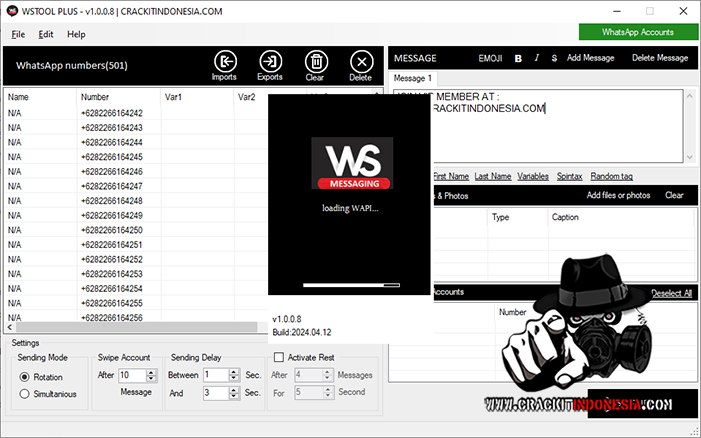Open the EMOJI picker
The height and width of the screenshot is (438, 701).
[x=491, y=58]
